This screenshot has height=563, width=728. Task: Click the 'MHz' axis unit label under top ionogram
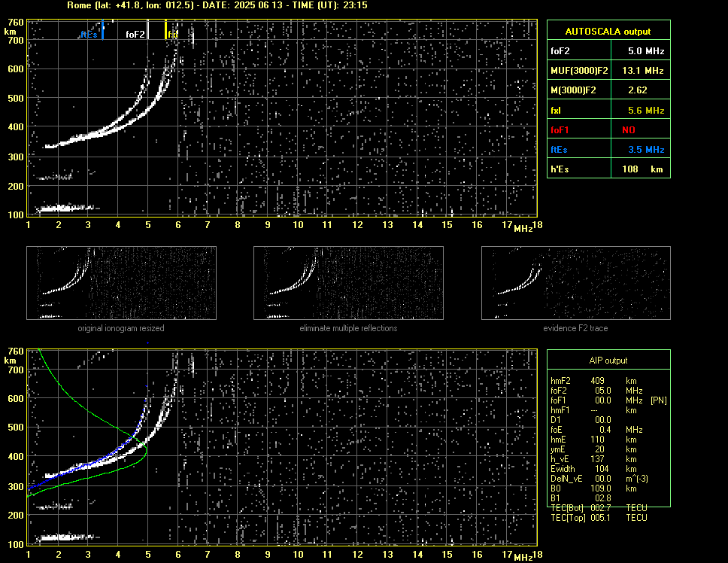523,228
